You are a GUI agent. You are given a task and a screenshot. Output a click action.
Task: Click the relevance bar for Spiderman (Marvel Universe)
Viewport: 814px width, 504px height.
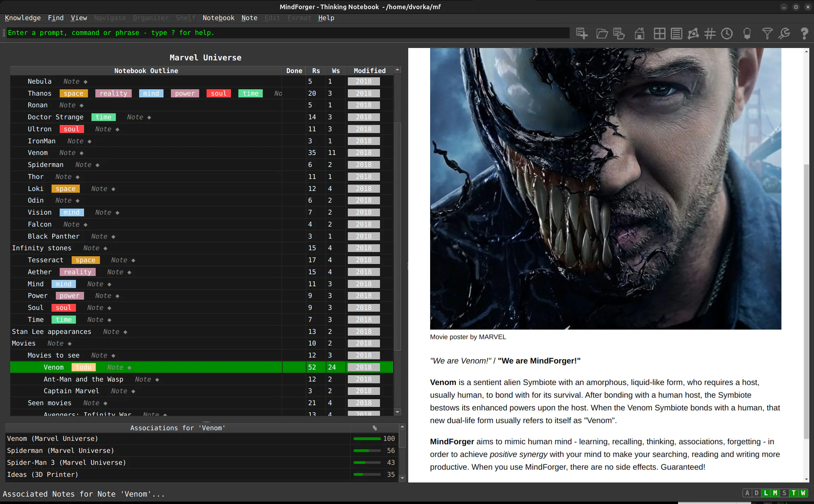click(367, 451)
